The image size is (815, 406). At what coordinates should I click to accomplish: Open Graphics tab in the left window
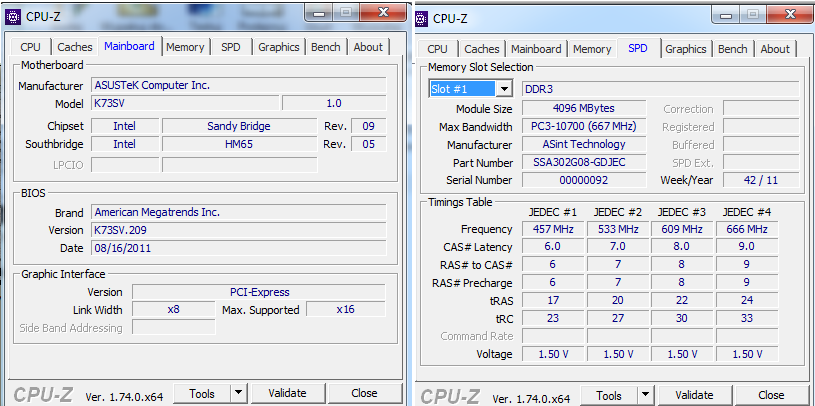279,47
